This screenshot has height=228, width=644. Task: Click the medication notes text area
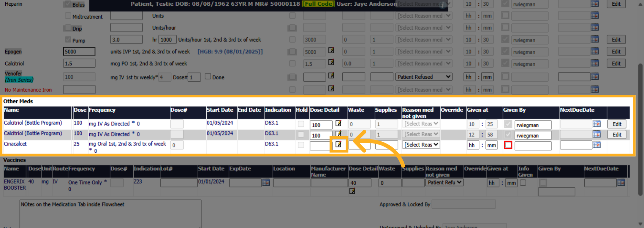(110, 214)
